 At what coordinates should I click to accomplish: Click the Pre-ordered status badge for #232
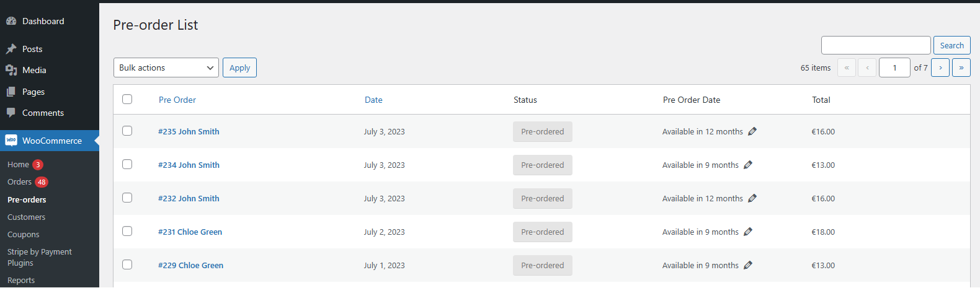tap(542, 198)
